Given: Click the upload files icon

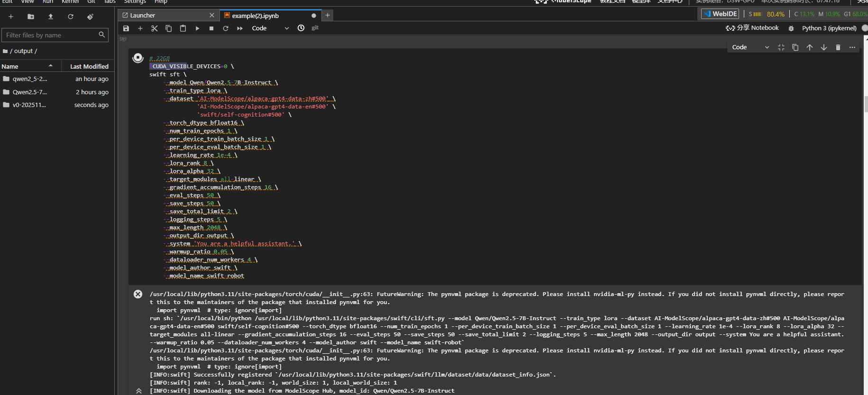Looking at the screenshot, I should coord(51,17).
